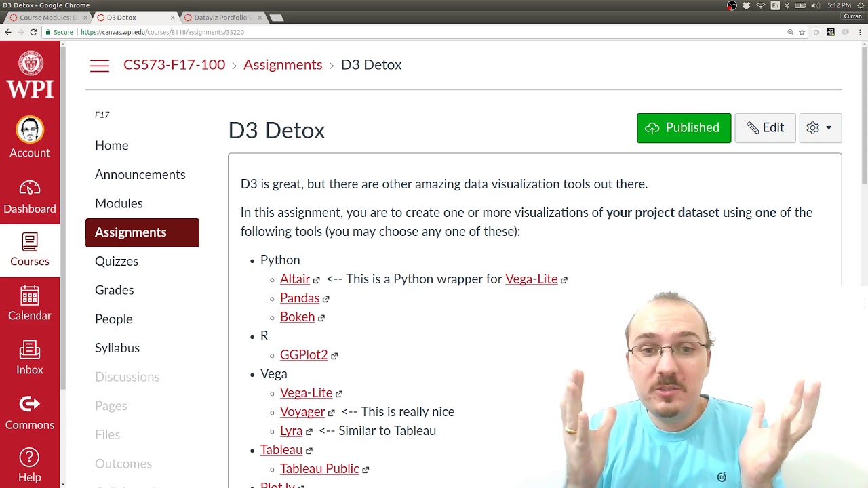The width and height of the screenshot is (868, 488).
Task: Open the hamburger course navigation menu
Action: point(100,66)
